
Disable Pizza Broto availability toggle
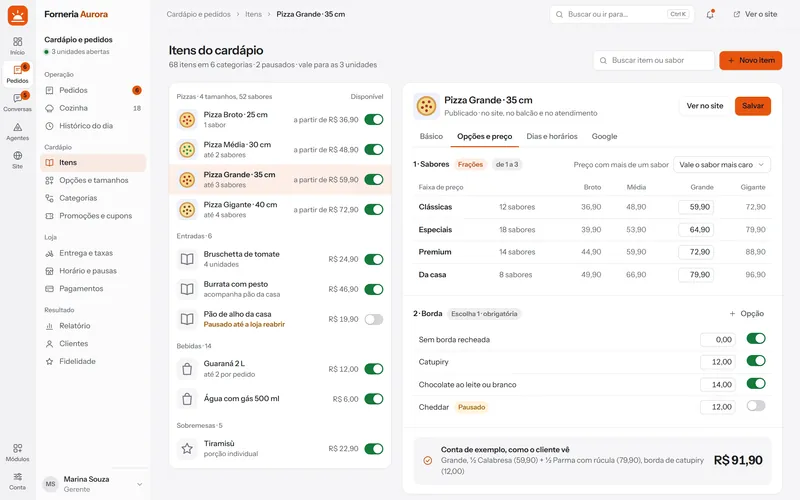point(374,119)
